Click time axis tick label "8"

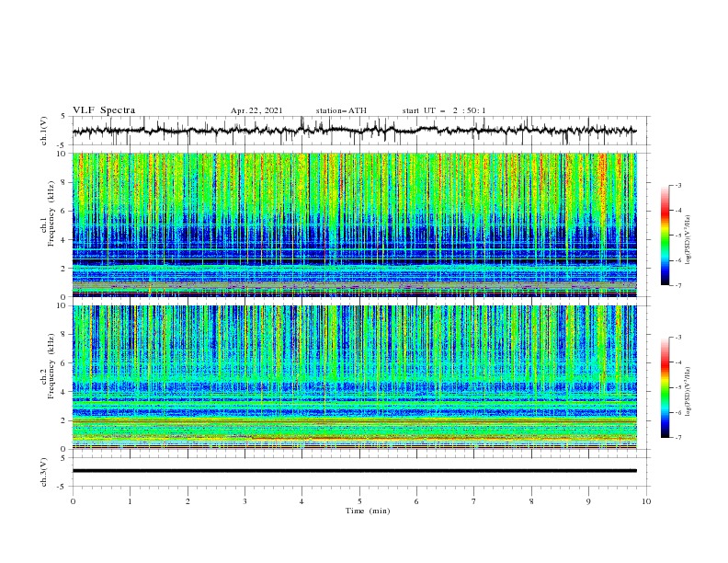(x=531, y=501)
